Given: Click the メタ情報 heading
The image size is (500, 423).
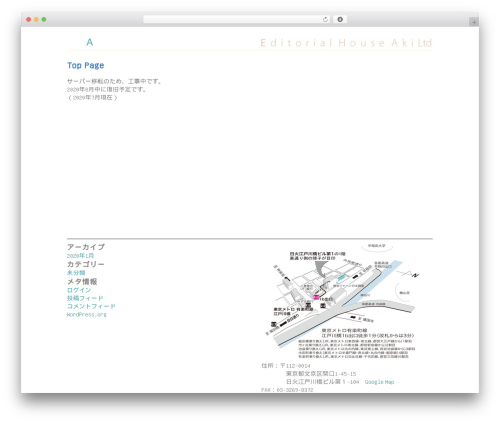Looking at the screenshot, I should pos(82,282).
